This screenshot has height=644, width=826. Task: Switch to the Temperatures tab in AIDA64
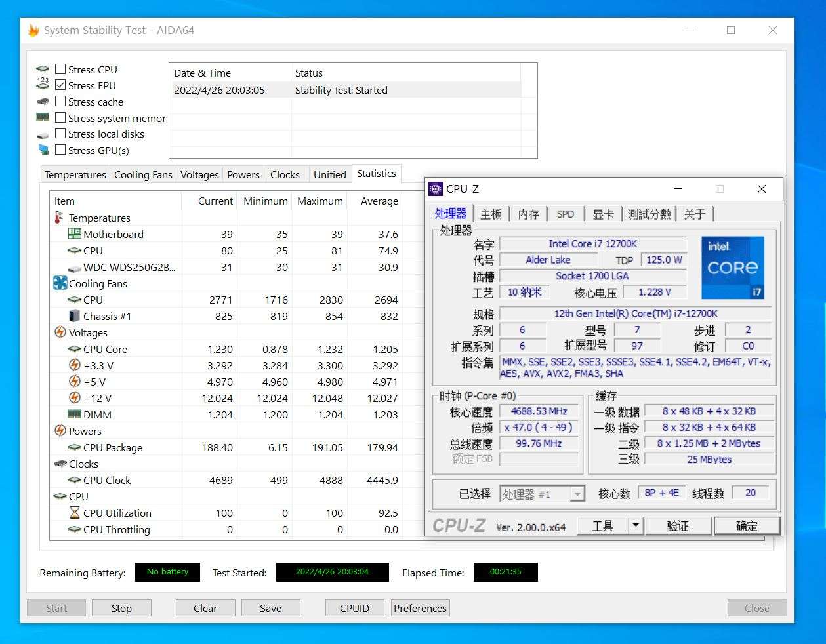75,174
